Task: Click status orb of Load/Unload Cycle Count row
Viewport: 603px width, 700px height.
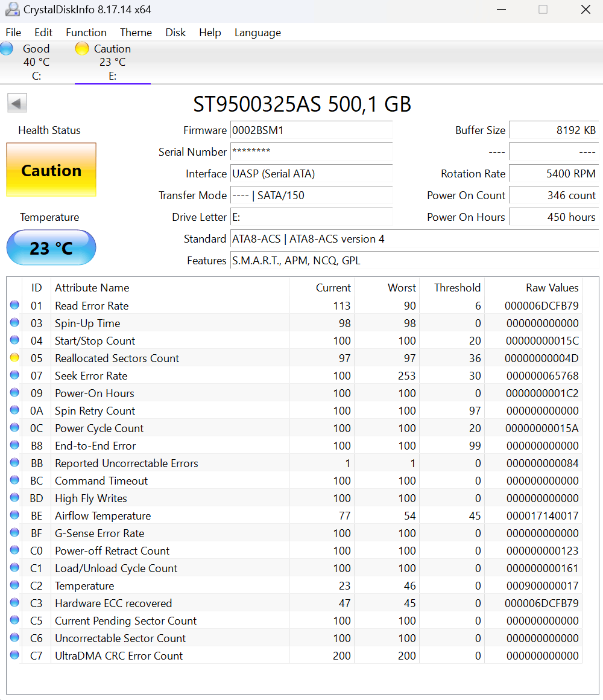Action: coord(14,567)
